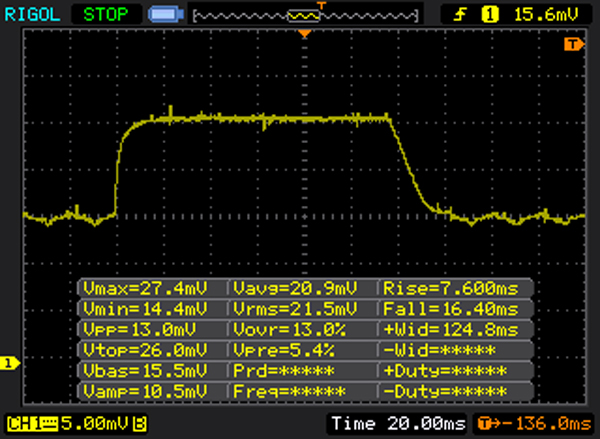Select the Vamp=10.5mV measurement
The width and height of the screenshot is (600, 439).
click(145, 391)
